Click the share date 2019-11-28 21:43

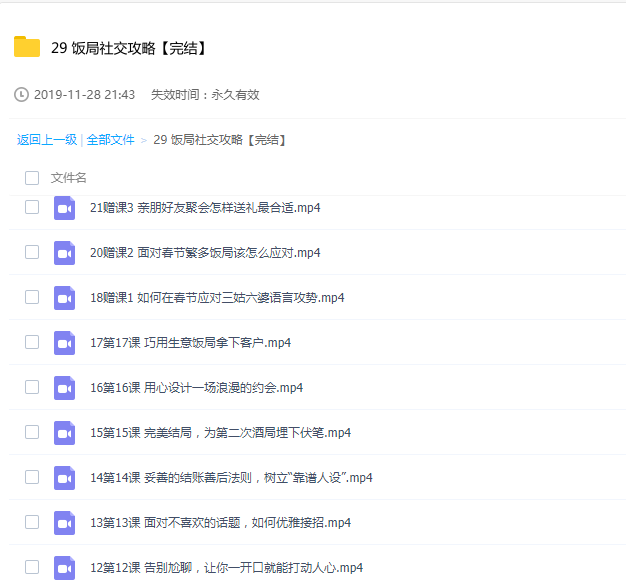click(x=84, y=95)
